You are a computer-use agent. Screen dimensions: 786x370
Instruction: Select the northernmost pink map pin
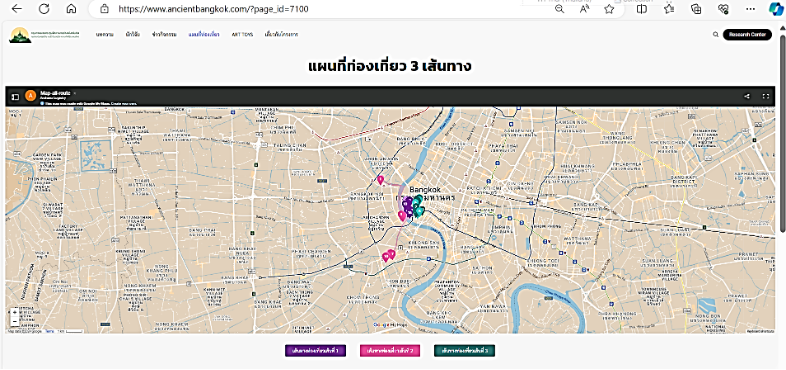click(x=380, y=179)
